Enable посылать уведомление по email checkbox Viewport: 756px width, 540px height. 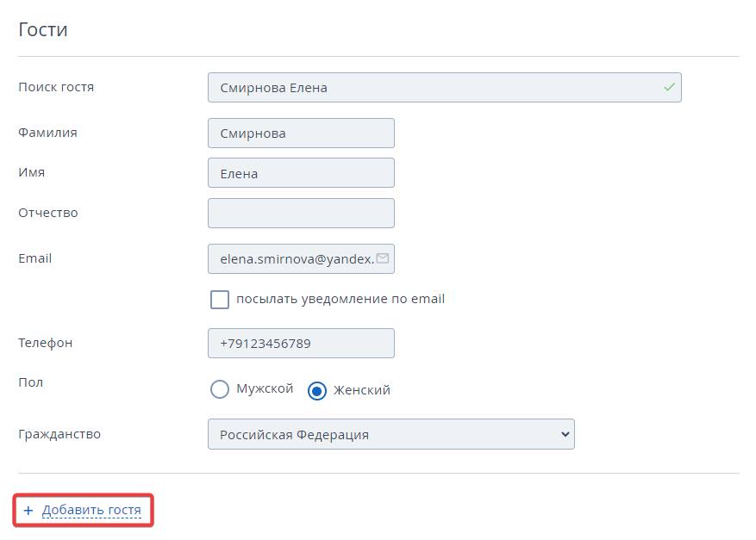tap(220, 299)
